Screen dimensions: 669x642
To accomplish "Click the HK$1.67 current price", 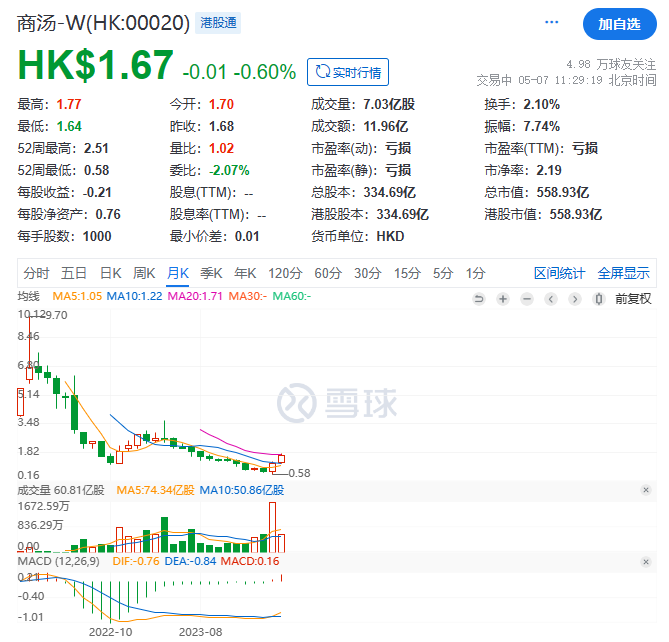I will click(x=96, y=65).
